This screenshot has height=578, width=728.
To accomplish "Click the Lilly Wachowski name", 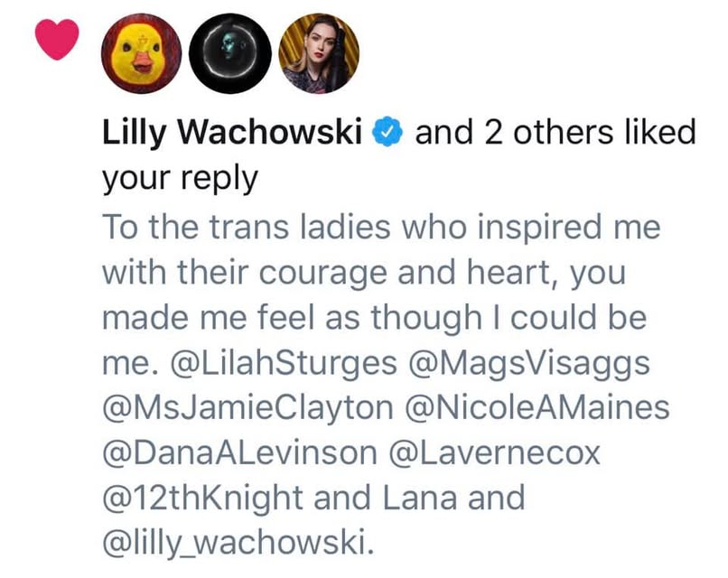I will 232,133.
